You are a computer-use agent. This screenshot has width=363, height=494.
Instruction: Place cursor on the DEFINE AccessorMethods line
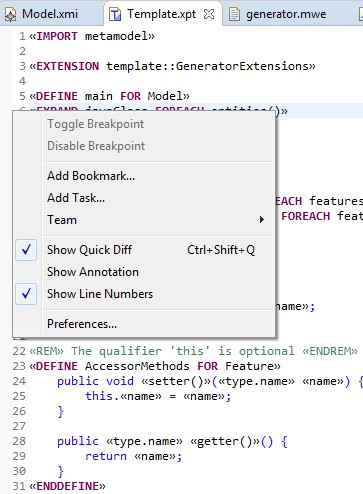tap(155, 366)
